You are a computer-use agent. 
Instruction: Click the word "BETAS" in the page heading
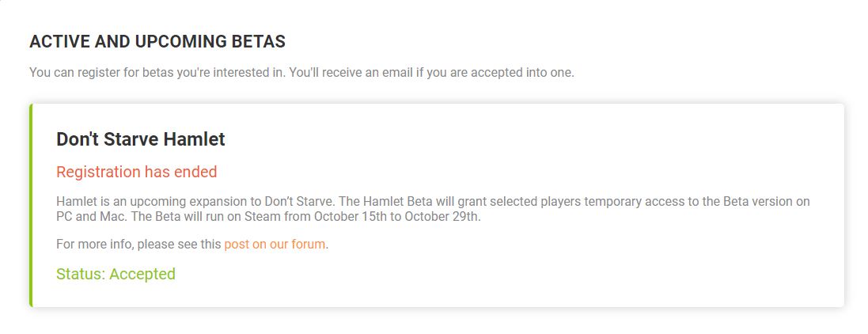tap(257, 41)
